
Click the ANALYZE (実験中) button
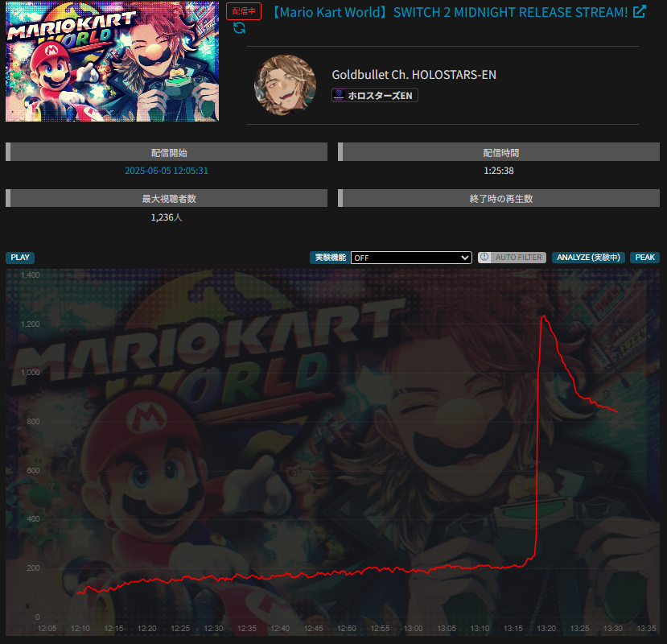588,258
